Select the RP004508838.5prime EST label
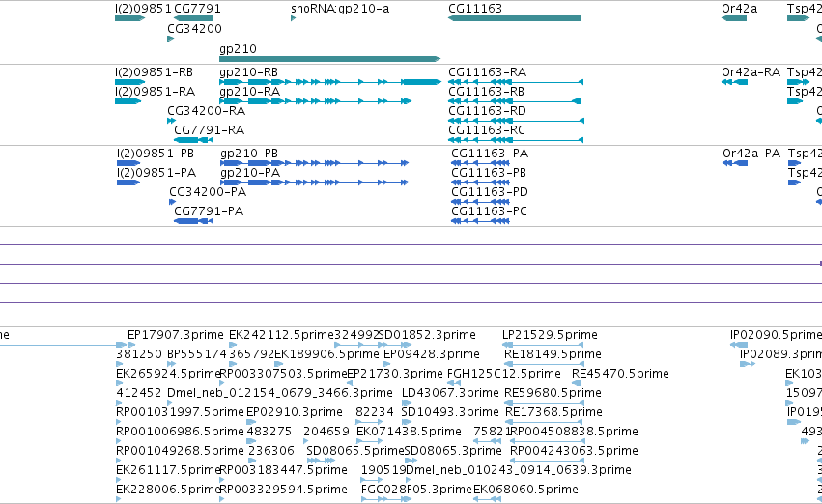822x504 pixels. 574,432
